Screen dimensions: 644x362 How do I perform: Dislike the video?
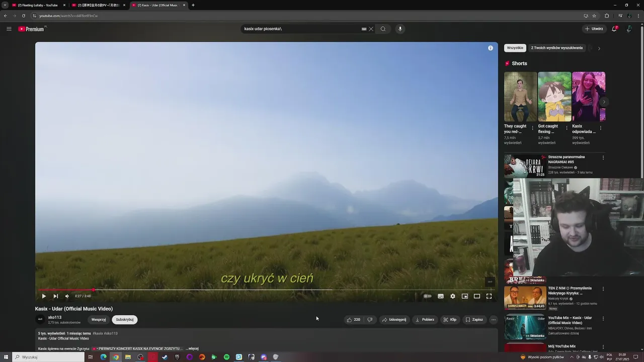click(x=370, y=320)
